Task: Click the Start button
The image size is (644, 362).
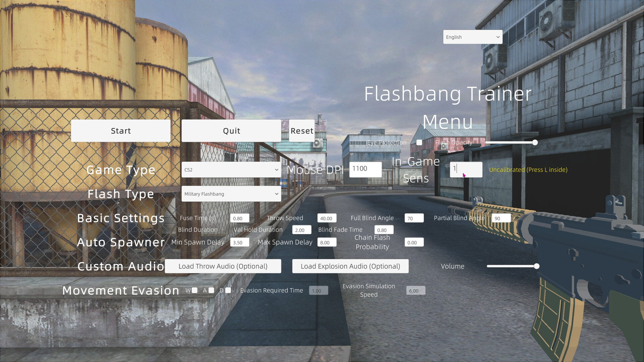Action: [121, 131]
